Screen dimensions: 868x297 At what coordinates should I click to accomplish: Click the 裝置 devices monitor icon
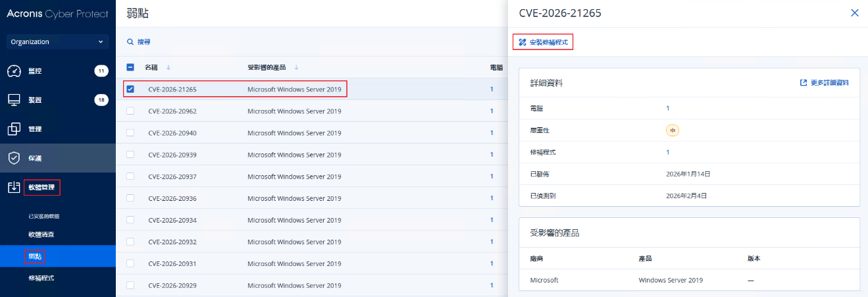point(14,100)
